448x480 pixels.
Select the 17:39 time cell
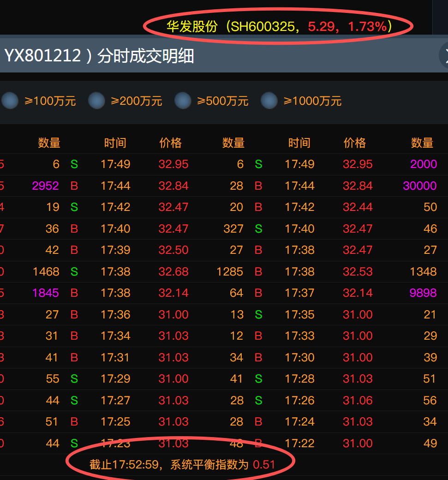pyautogui.click(x=115, y=250)
